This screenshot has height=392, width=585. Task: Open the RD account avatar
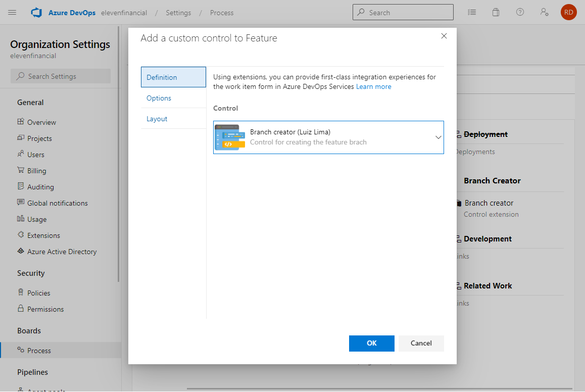click(569, 12)
